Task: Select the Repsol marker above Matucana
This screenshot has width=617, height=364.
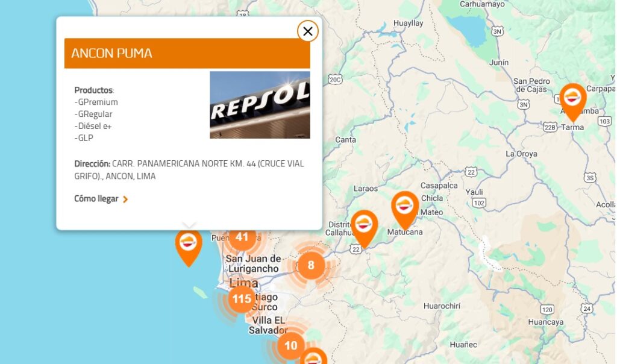Action: point(404,210)
